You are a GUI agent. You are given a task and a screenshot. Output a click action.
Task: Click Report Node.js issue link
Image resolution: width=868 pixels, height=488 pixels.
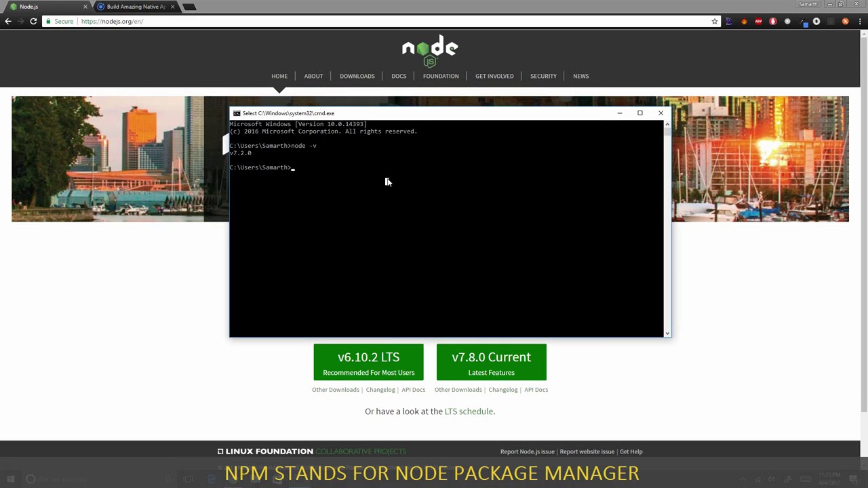tap(528, 451)
